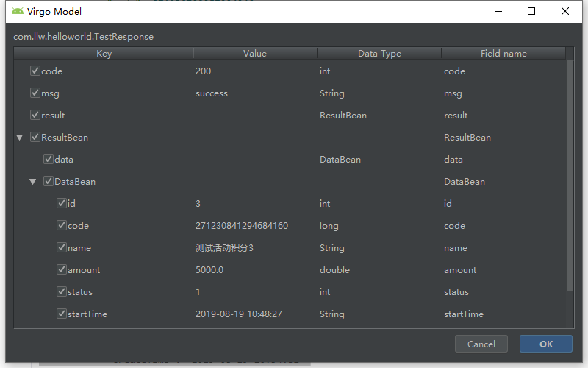The image size is (588, 368).
Task: Click the ResultBean data type of result
Action: point(343,116)
